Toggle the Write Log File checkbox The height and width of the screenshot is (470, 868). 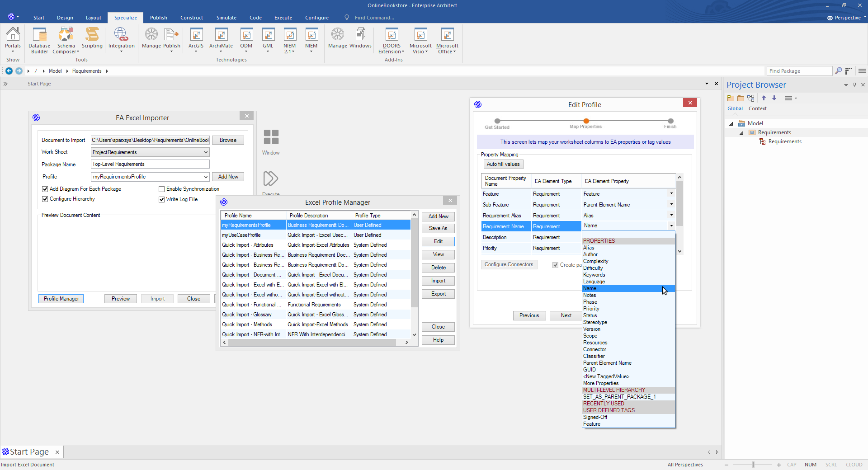click(x=161, y=199)
